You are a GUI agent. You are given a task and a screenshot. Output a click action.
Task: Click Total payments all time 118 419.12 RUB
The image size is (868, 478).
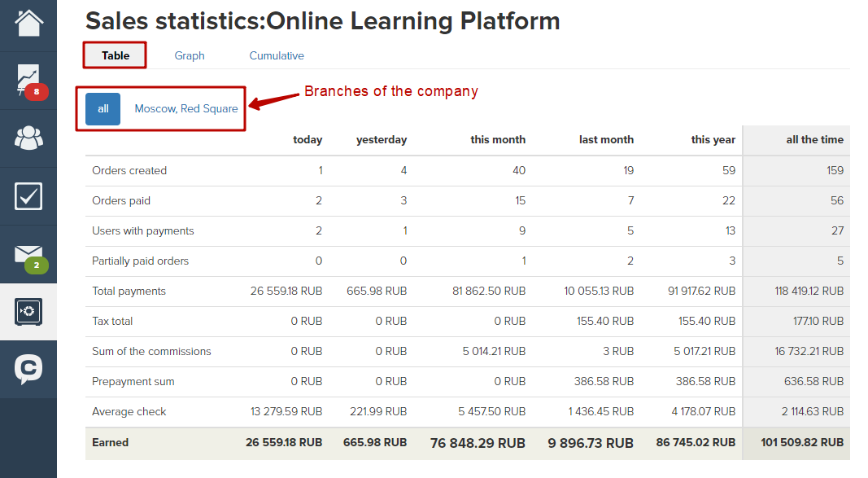(809, 291)
